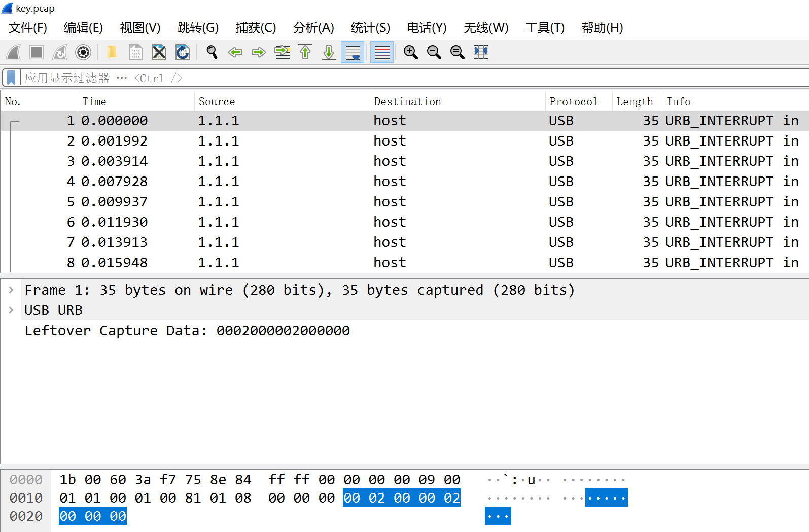Find a packet with the magnifier icon
The width and height of the screenshot is (809, 532).
click(212, 52)
